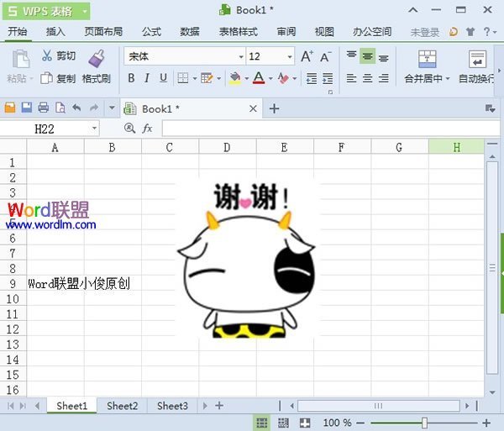Click the save icon in quick access bar
Image resolution: width=504 pixels, height=431 pixels.
pyautogui.click(x=26, y=108)
